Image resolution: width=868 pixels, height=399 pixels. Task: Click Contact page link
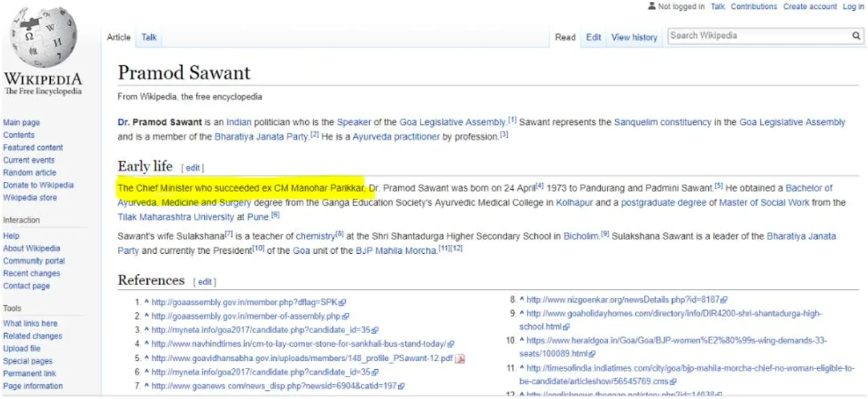pos(26,286)
